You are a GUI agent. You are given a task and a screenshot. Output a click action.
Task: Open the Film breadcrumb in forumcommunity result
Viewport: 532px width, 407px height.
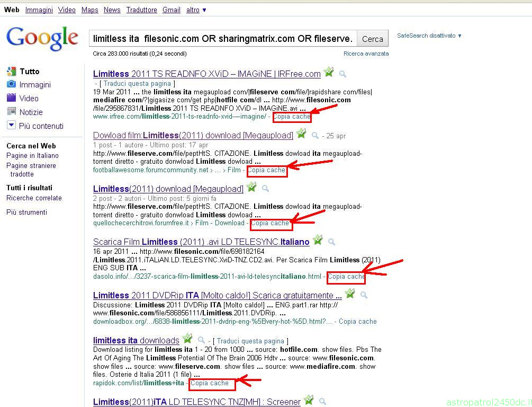[x=234, y=170]
